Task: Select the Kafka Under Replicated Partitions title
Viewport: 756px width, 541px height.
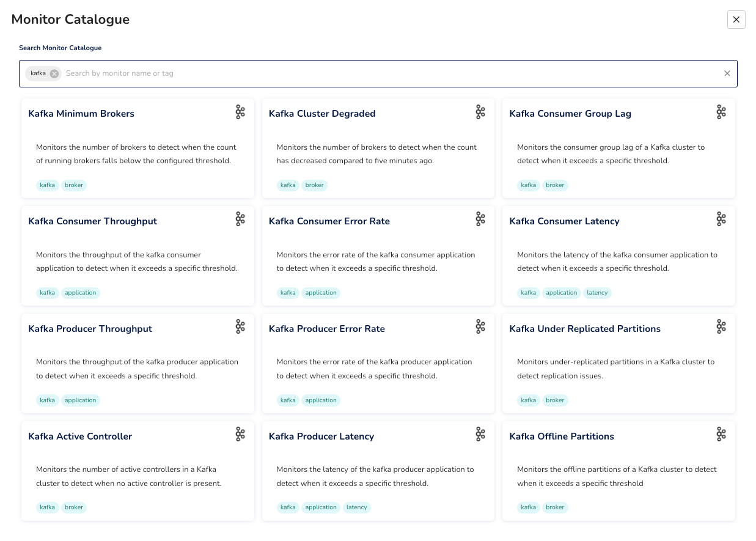Action: (585, 329)
